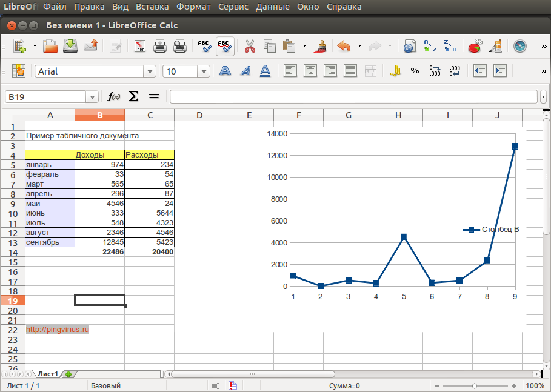
Task: Click the Copy icon
Action: click(270, 46)
